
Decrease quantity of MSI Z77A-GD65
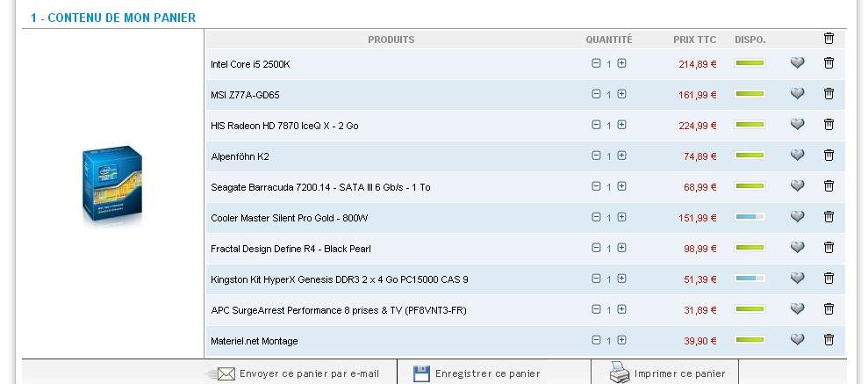(x=596, y=94)
